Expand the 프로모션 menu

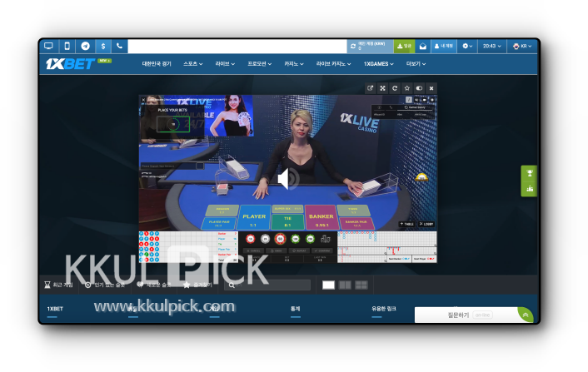(x=260, y=64)
